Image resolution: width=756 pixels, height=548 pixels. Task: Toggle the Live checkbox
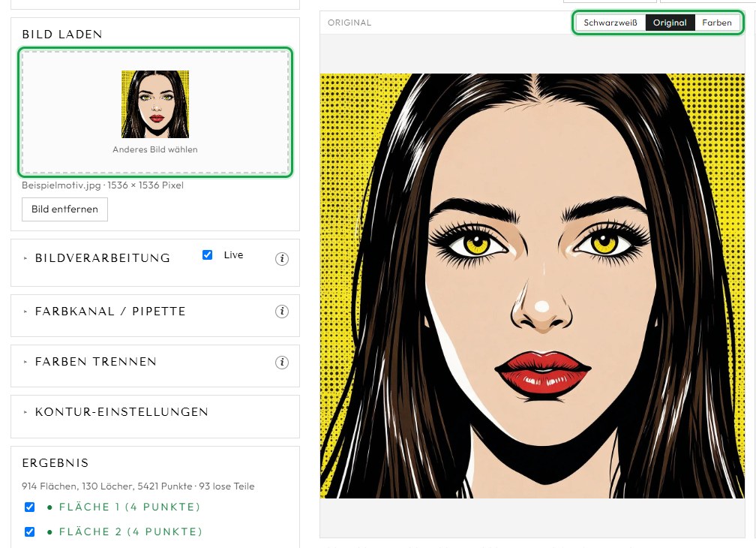point(207,254)
